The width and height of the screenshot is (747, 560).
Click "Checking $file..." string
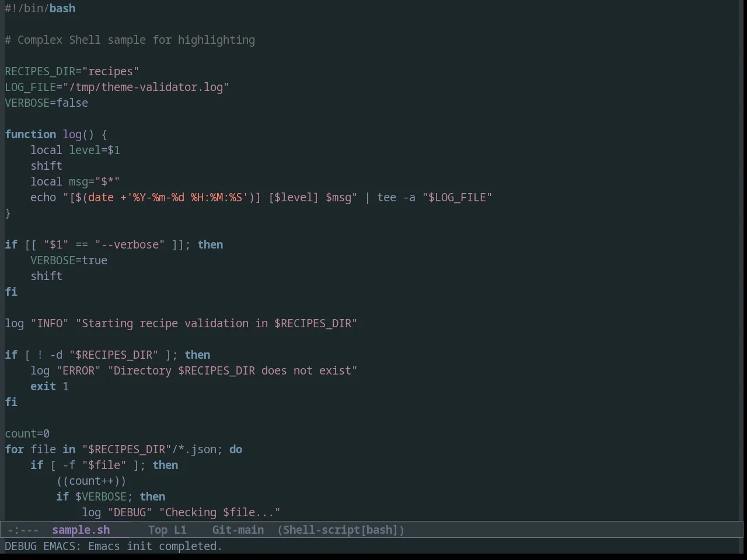(x=220, y=512)
